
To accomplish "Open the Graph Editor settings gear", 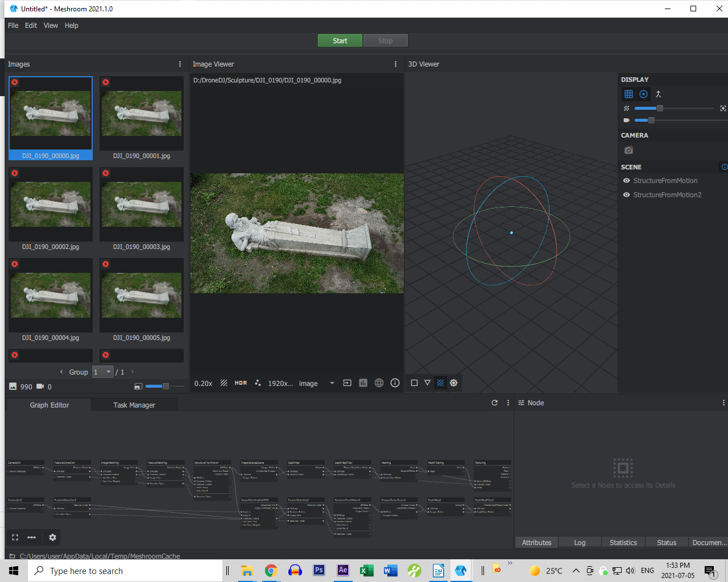I will click(x=52, y=537).
